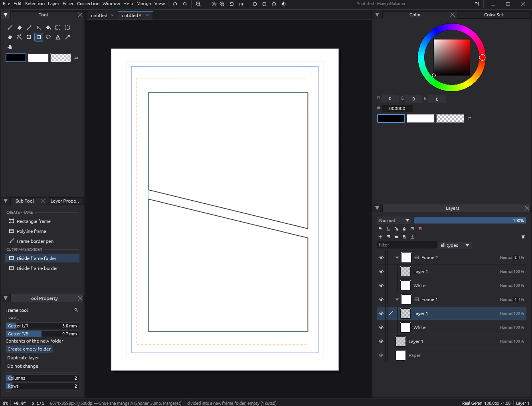Collapse the Tool panel with its triangle
The image size is (532, 406).
point(6,15)
